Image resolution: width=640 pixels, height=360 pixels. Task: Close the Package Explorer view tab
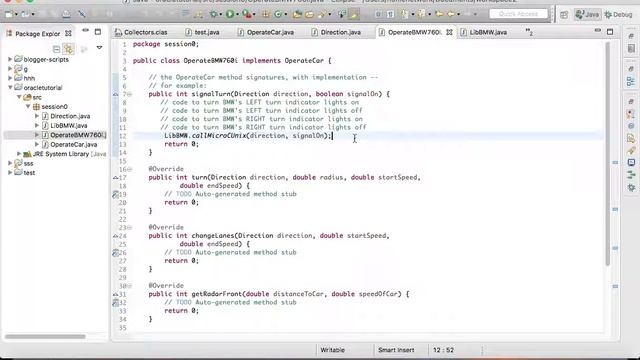68,33
